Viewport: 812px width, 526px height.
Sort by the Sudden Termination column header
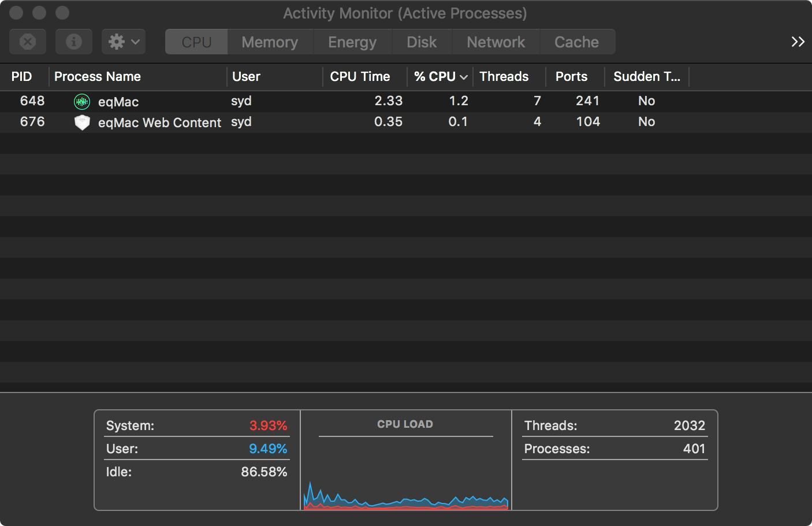point(647,76)
